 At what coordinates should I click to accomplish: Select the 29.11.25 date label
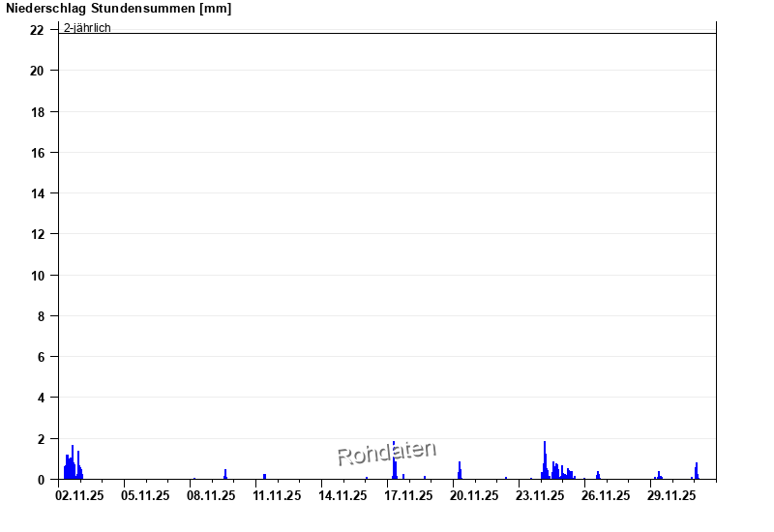[671, 495]
